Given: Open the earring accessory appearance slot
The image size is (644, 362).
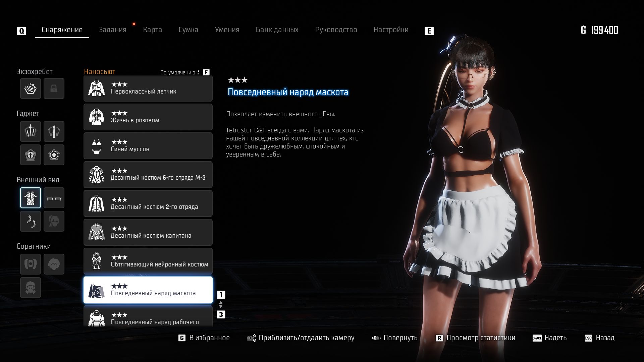Looking at the screenshot, I should [x=31, y=221].
